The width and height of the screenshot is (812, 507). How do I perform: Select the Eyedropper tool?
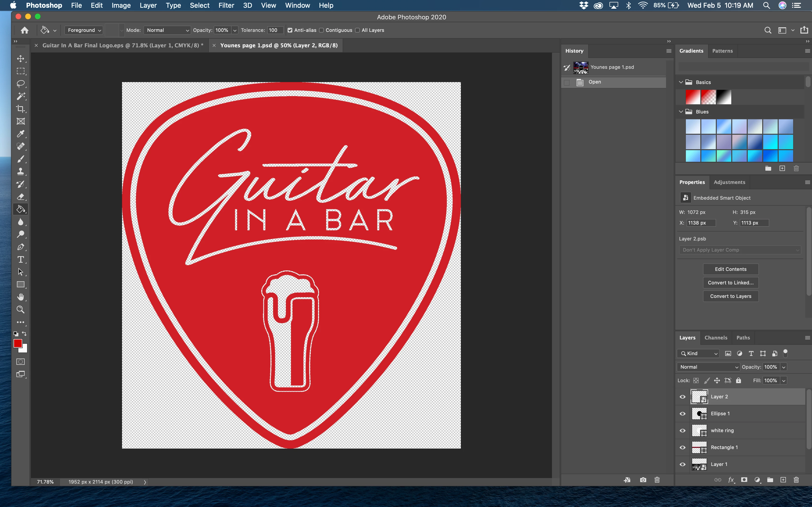point(21,134)
